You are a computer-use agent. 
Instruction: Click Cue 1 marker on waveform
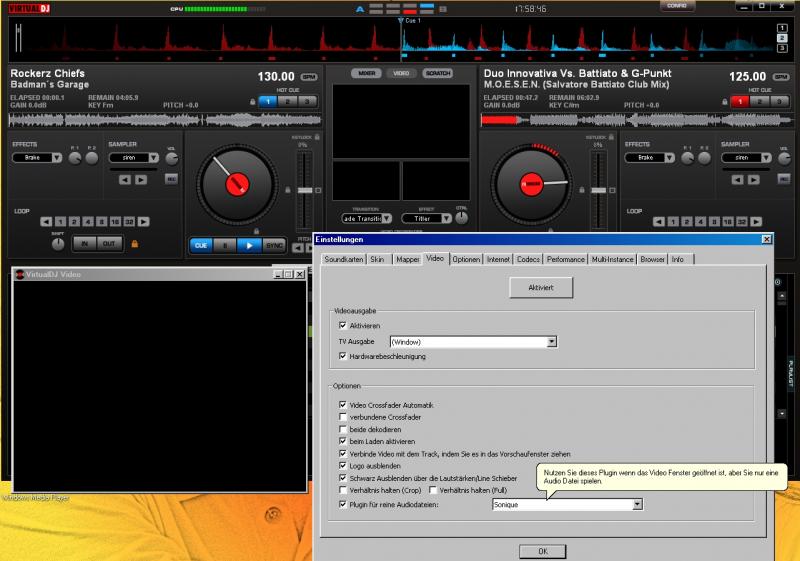coord(410,21)
